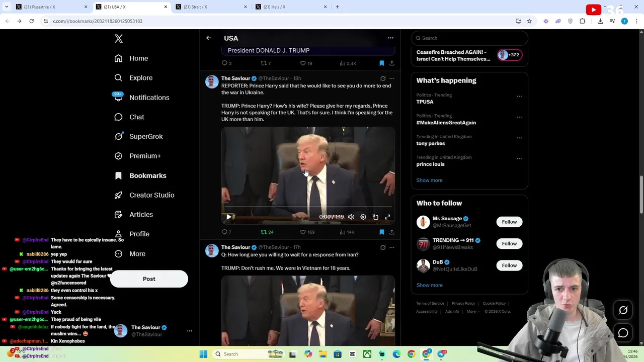Image resolution: width=644 pixels, height=362 pixels.
Task: Expand the More menu in sidebar
Action: [x=130, y=254]
